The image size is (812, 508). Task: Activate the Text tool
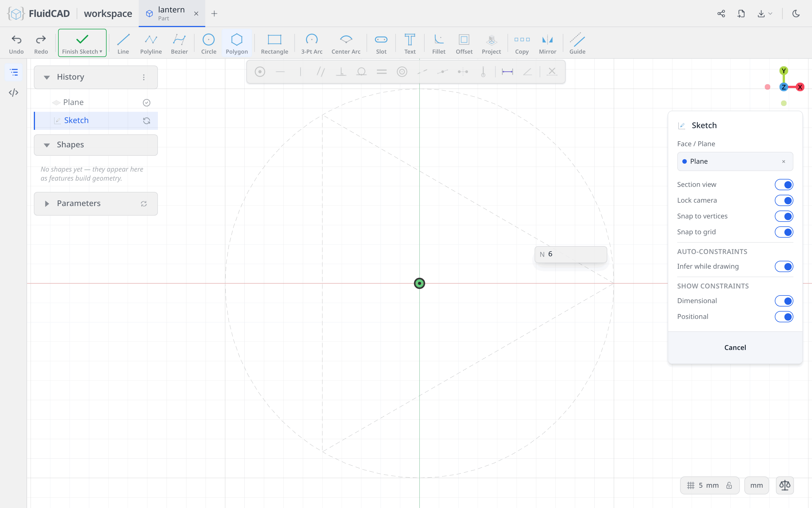pos(410,44)
